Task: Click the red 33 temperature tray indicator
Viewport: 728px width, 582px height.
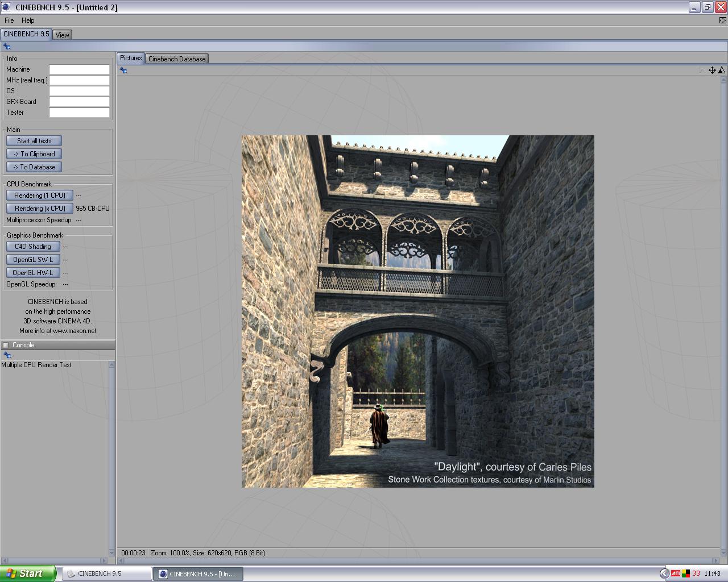Action: [x=696, y=573]
